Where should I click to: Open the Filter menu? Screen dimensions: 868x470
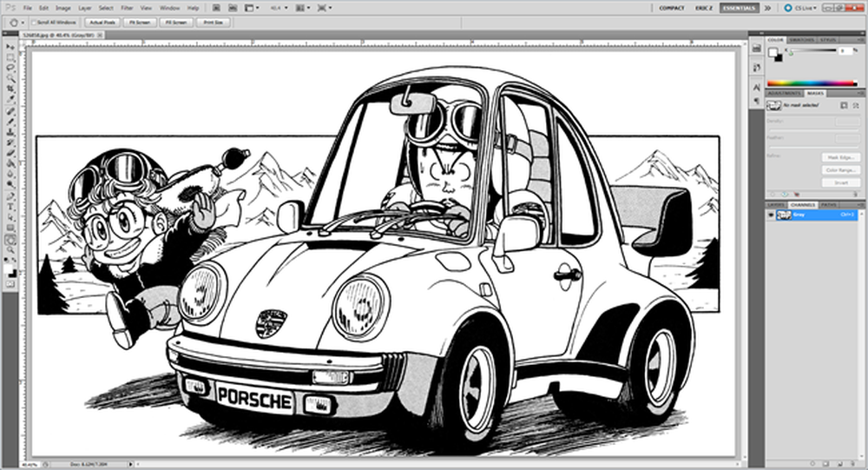point(127,9)
